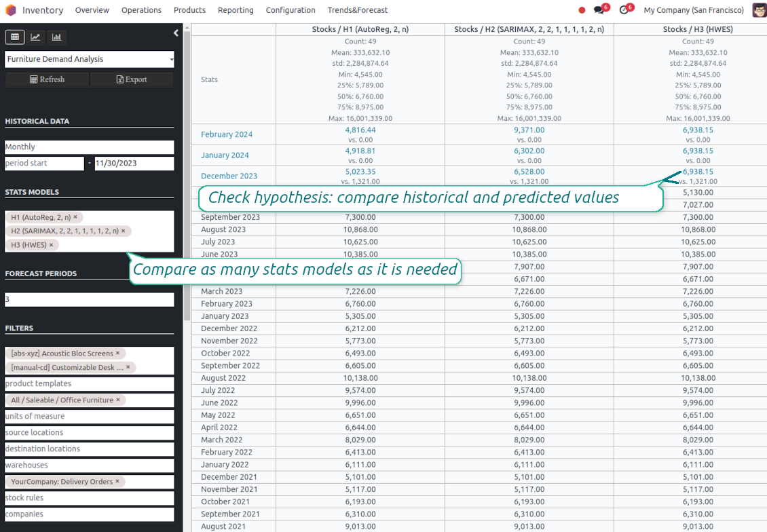Image resolution: width=767 pixels, height=532 pixels.
Task: Remove the Delivery Orders filter tag
Action: point(117,481)
